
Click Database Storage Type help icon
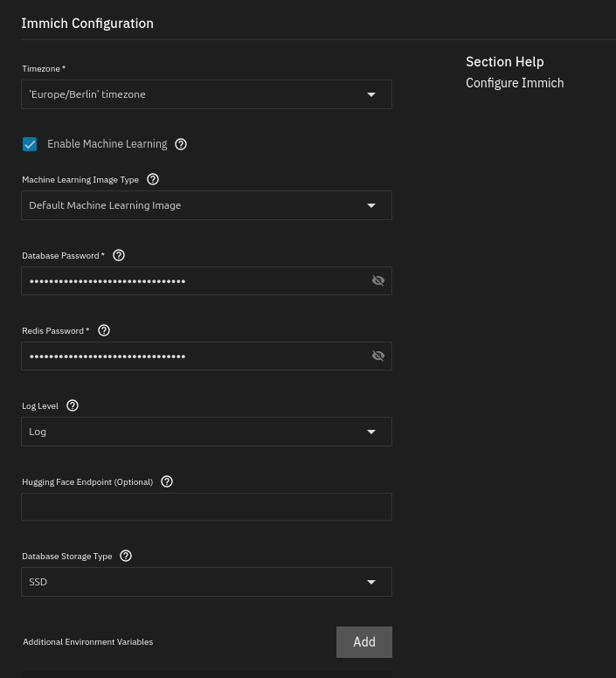126,556
